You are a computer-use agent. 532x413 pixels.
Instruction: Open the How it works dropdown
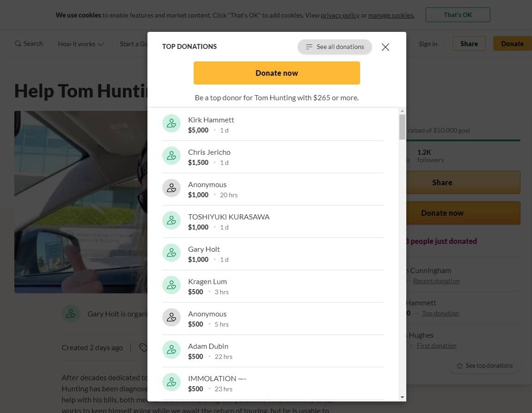pyautogui.click(x=81, y=44)
